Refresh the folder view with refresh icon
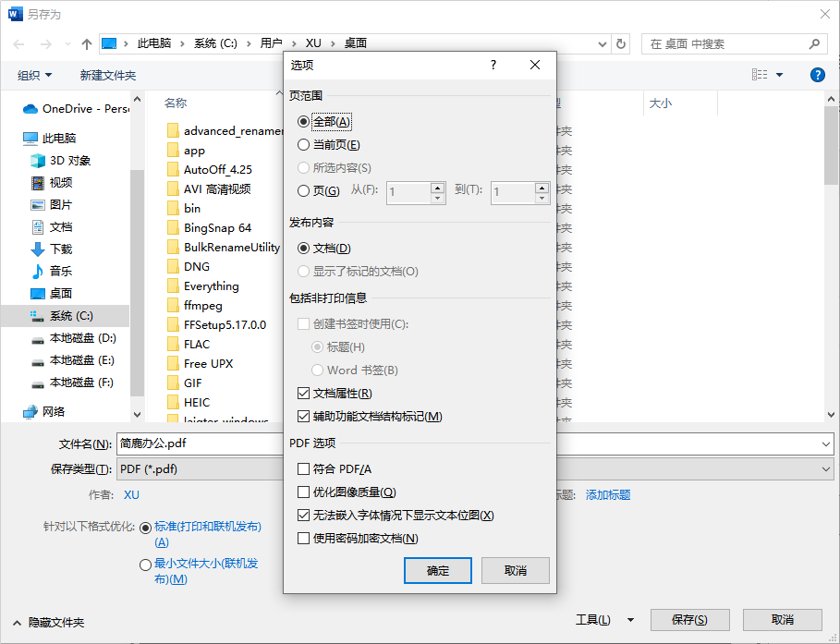 pos(621,43)
